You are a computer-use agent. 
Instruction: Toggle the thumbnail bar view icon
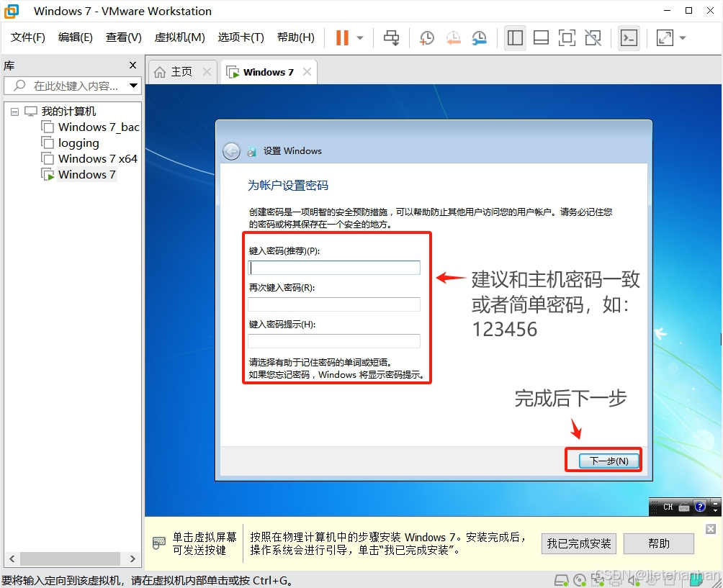click(x=541, y=38)
